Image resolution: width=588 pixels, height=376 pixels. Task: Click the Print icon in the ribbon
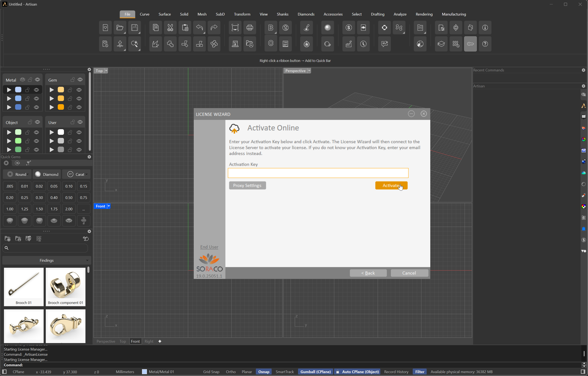pyautogui.click(x=250, y=28)
